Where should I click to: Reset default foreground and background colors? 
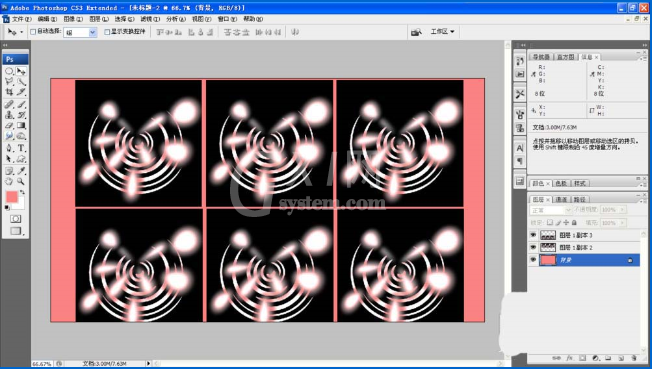(7, 208)
